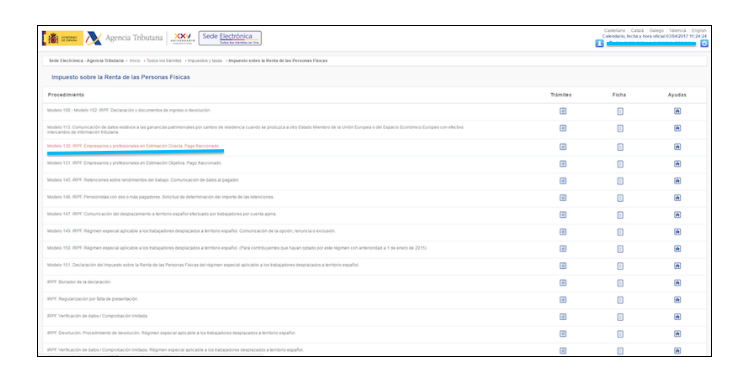Open Modelo 131 Estimación Objetiva Pago fraccionado

coord(134,163)
